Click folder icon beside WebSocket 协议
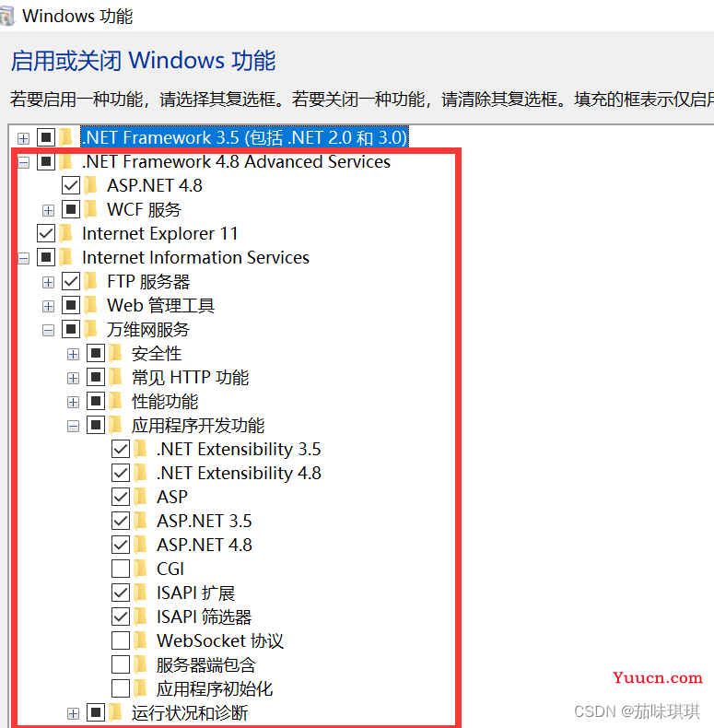Viewport: 714px width, 728px height. coord(141,640)
